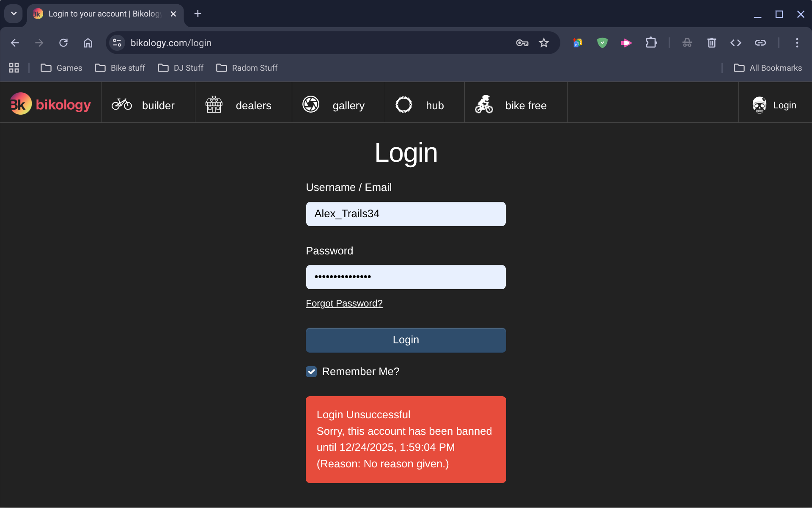
Task: Click the Password input field
Action: click(406, 277)
